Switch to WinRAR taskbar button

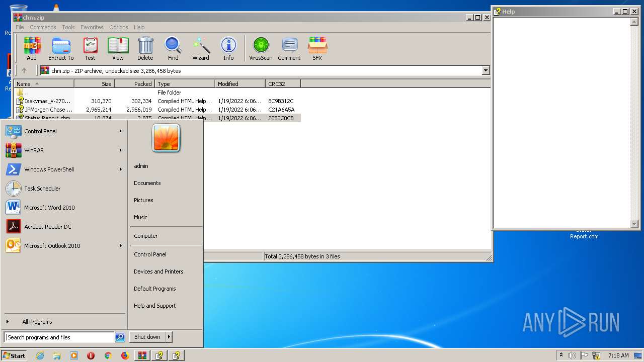point(142,355)
